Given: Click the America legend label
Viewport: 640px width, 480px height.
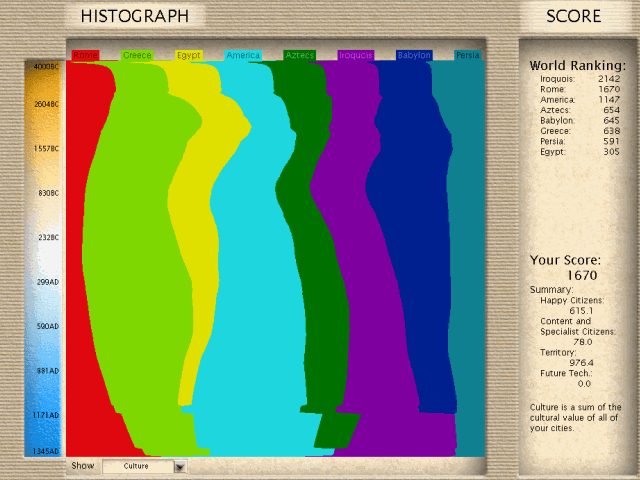Looking at the screenshot, I should [x=243, y=55].
